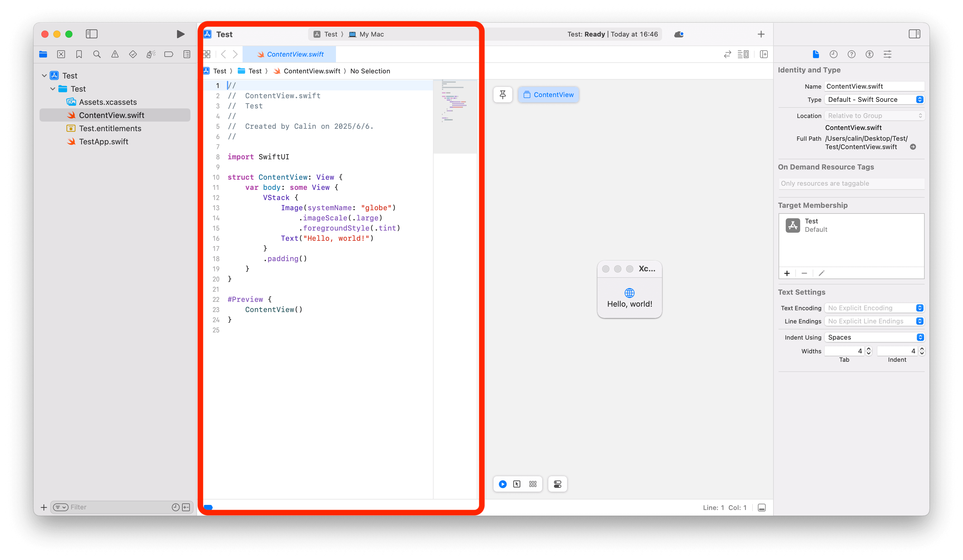Go forward in editor history
This screenshot has height=560, width=963.
click(x=235, y=54)
